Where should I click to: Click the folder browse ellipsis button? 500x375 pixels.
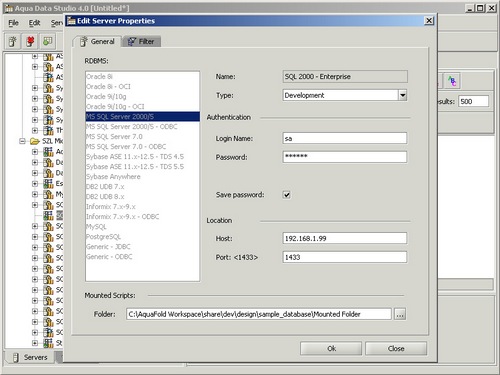tap(400, 314)
